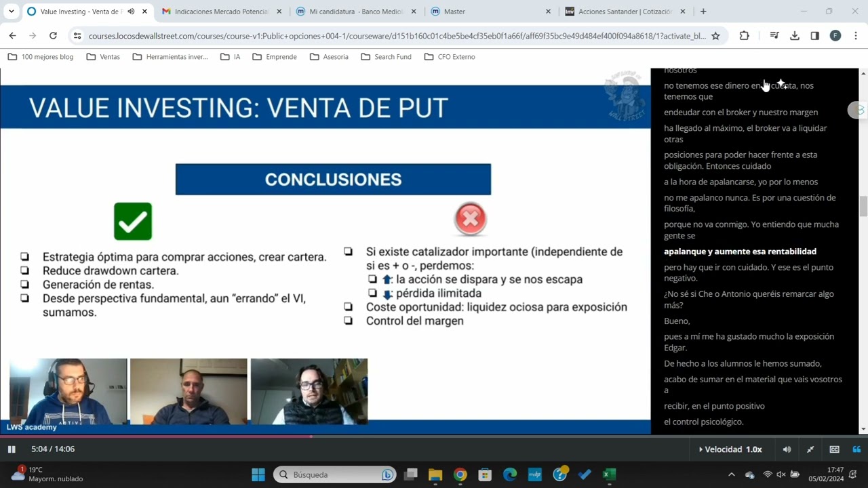Open Microsoft Edge from the taskbar
Screen dimensions: 868x488
[x=510, y=474]
